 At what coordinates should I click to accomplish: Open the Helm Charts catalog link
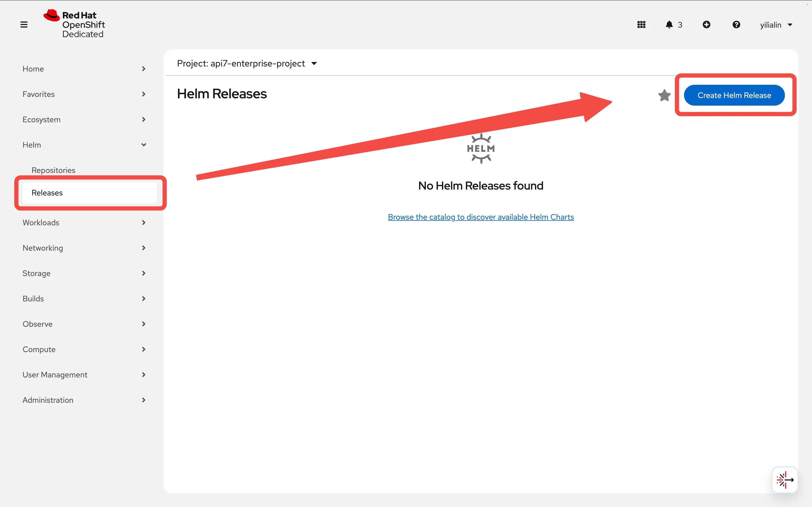(x=480, y=217)
